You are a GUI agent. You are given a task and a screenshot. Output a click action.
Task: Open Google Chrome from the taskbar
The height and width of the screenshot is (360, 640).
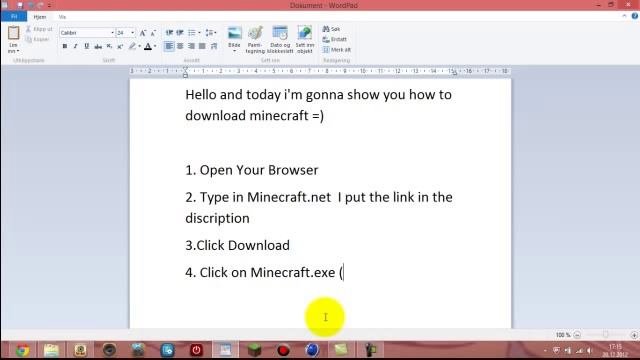click(22, 350)
